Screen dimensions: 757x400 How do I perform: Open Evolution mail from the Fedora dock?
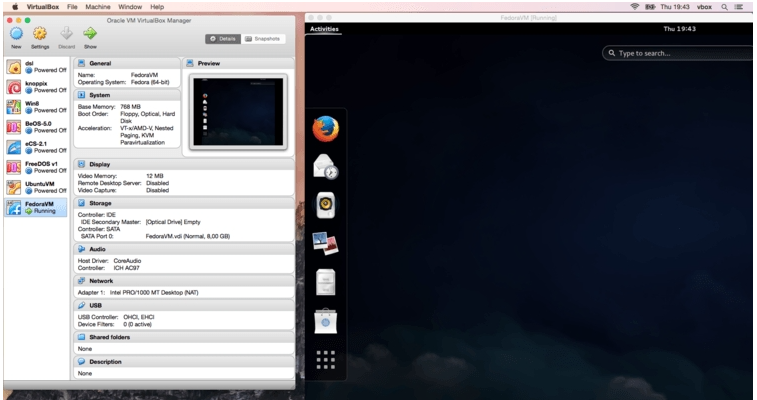(x=325, y=167)
